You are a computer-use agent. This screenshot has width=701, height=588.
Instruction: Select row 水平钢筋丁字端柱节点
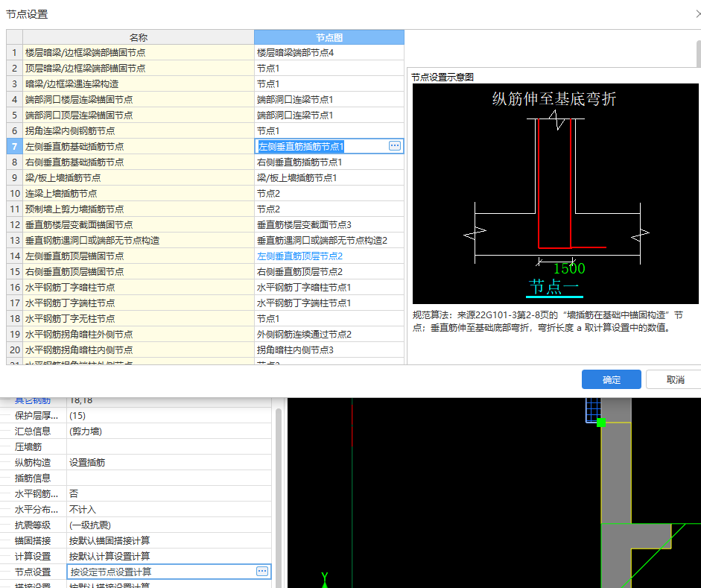138,303
